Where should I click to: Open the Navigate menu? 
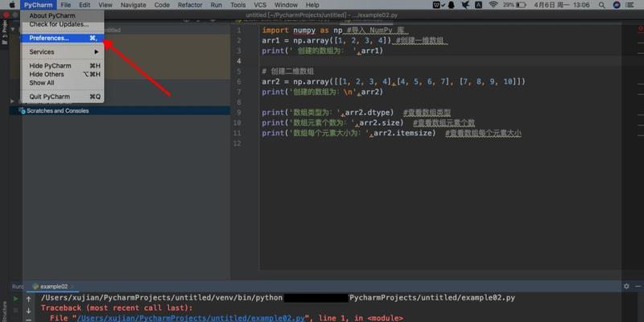point(133,5)
